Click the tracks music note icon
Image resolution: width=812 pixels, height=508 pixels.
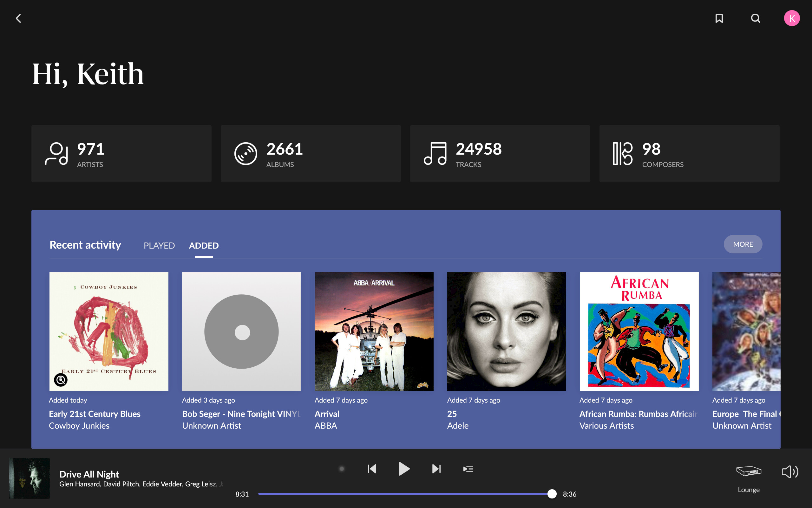point(435,154)
